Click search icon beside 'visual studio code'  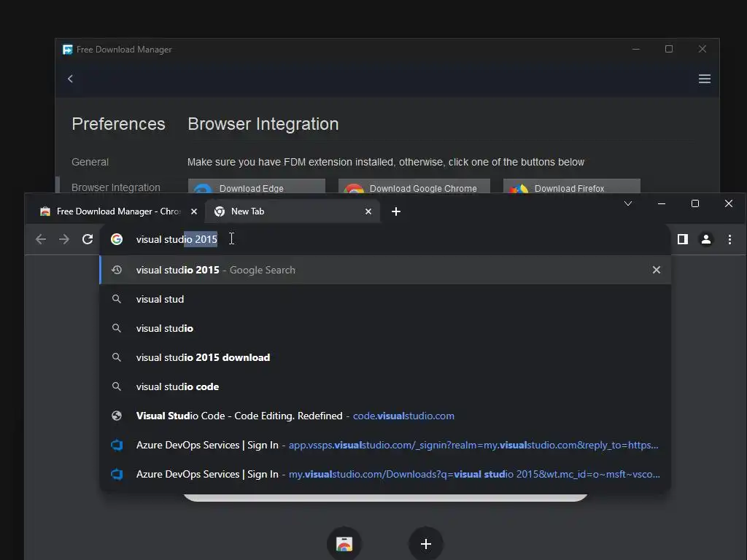pyautogui.click(x=117, y=386)
